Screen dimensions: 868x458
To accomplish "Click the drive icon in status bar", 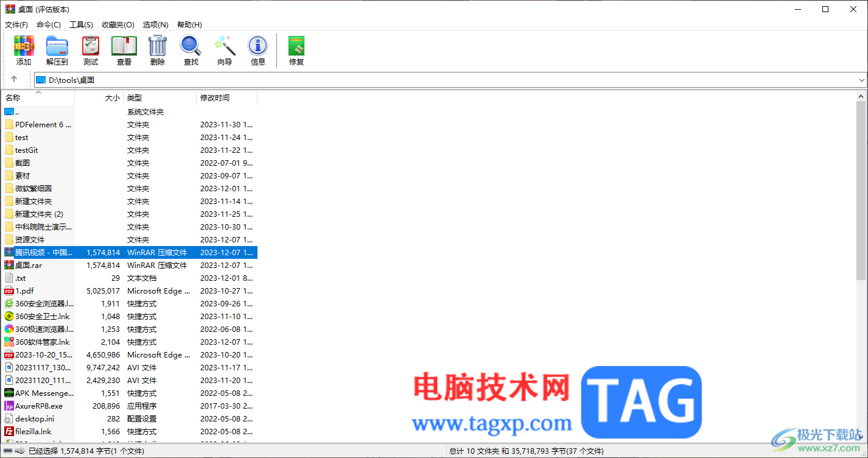I will coord(8,451).
